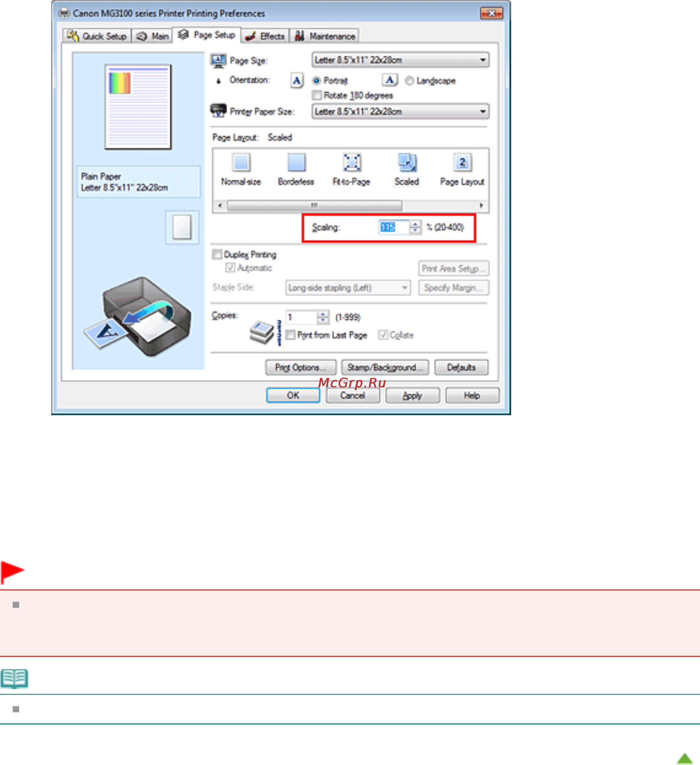700x765 pixels.
Task: Click the portrait orientation A icon
Action: coord(297,80)
